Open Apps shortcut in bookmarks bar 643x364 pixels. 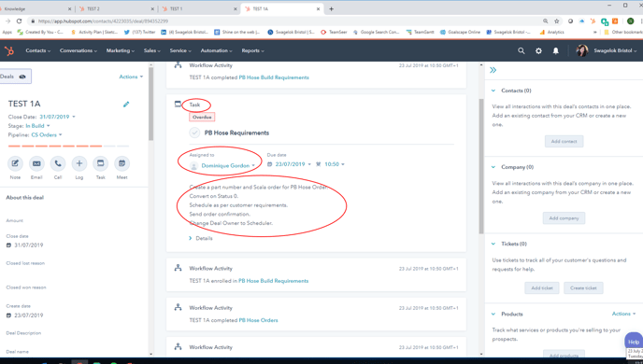point(7,32)
